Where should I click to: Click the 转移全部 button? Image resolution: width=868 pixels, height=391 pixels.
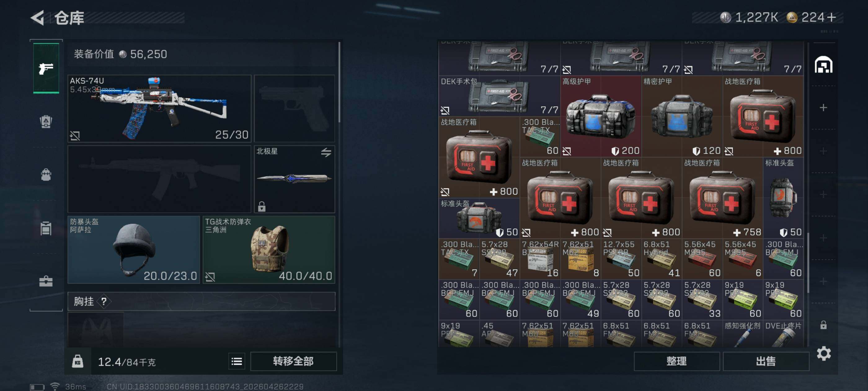click(x=293, y=362)
